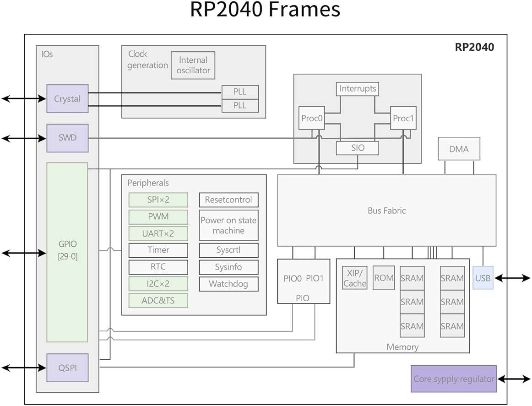Image resolution: width=532 pixels, height=406 pixels.
Task: Select the USB block
Action: (483, 278)
